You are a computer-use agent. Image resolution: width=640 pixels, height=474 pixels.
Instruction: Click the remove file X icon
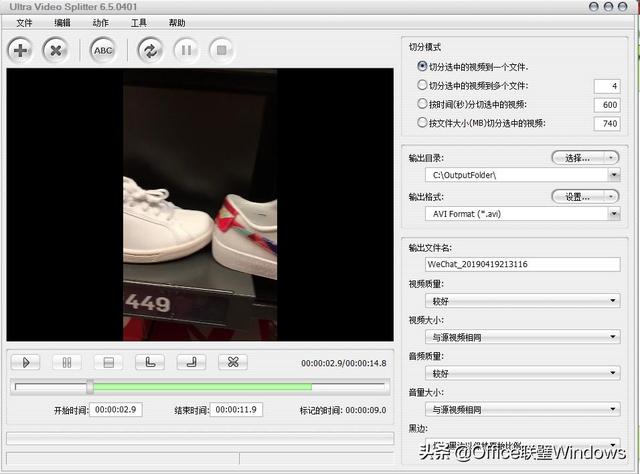57,49
